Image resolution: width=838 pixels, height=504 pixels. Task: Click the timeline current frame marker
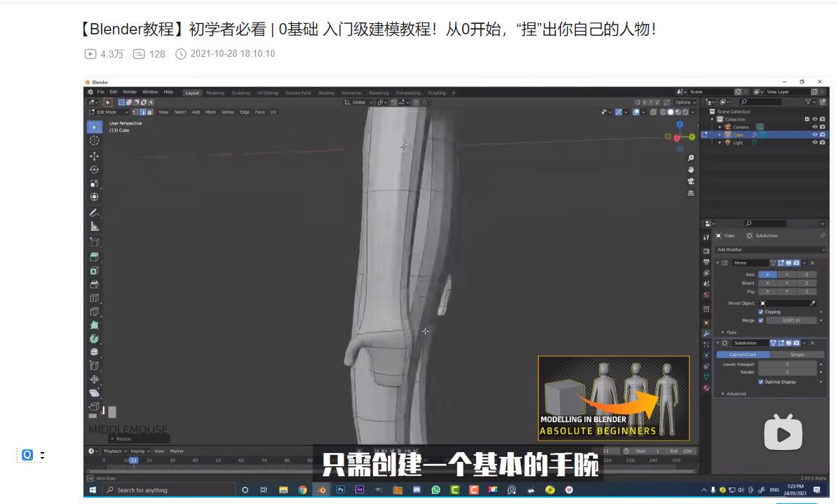tap(133, 460)
